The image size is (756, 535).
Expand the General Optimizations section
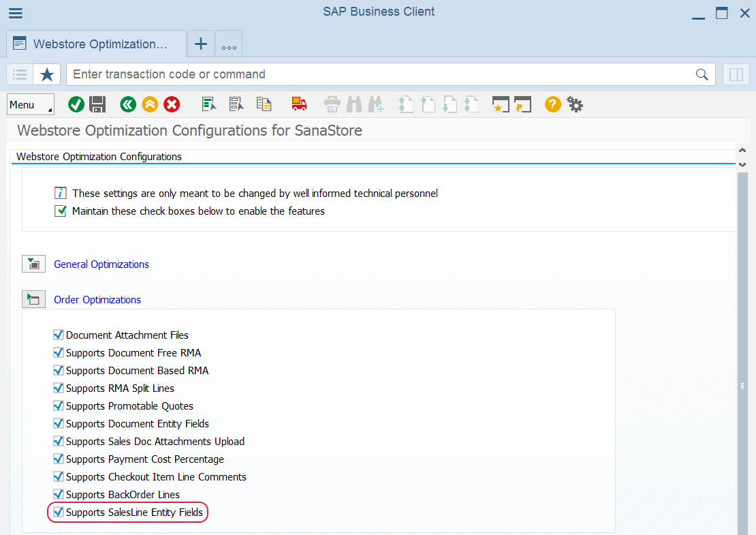tap(33, 264)
